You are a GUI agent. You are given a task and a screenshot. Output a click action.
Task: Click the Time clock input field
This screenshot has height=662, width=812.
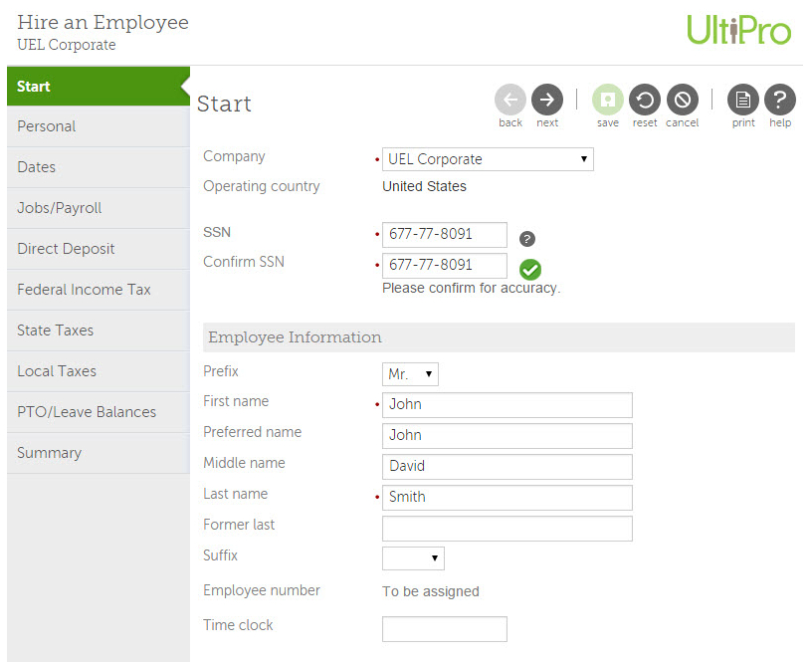pyautogui.click(x=444, y=628)
